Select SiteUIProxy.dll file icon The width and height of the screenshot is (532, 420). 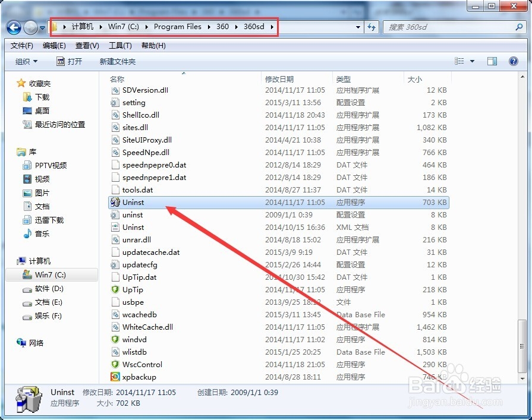coord(115,140)
